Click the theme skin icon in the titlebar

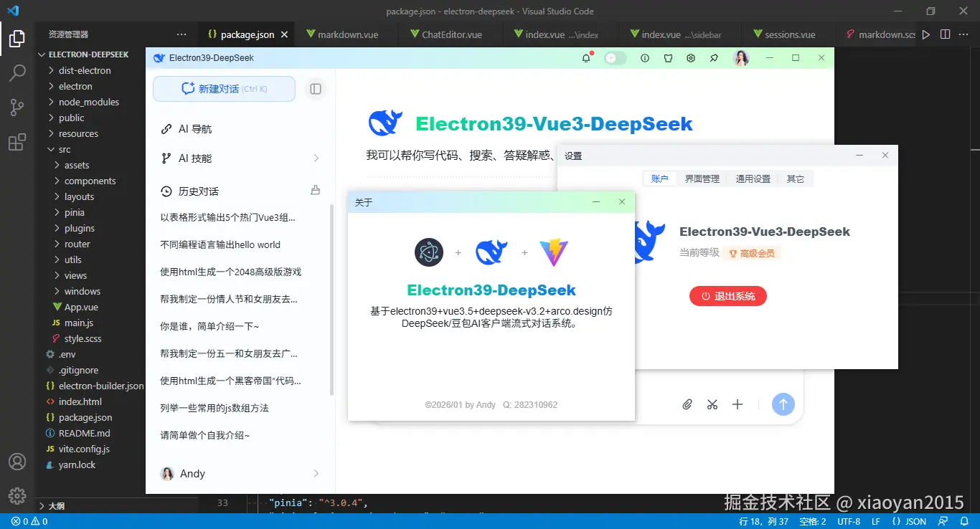click(668, 58)
